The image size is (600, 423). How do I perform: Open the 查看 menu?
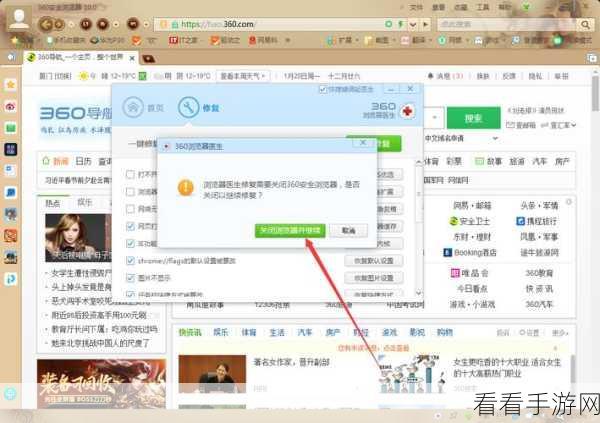point(438,7)
